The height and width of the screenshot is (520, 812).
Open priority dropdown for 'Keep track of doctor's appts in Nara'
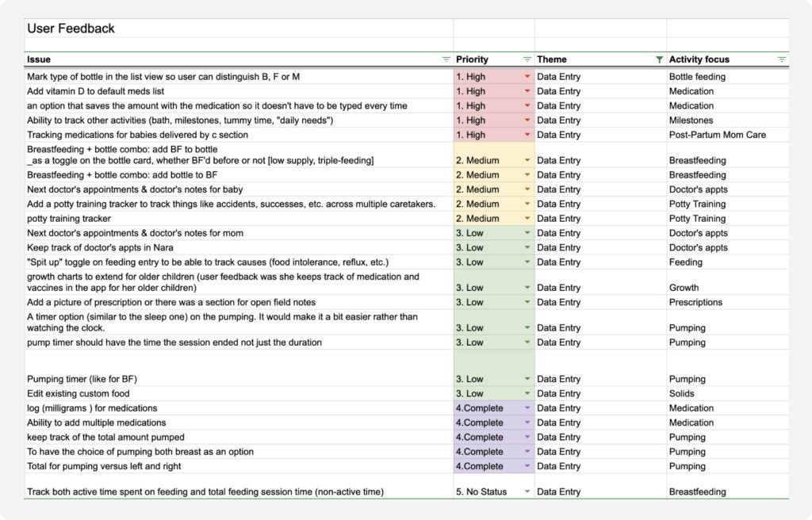tap(527, 247)
